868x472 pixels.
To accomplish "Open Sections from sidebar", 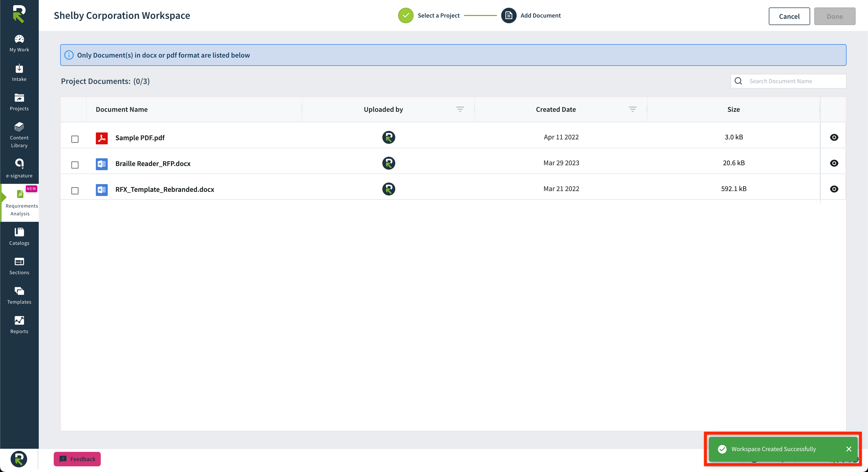I will pos(19,266).
